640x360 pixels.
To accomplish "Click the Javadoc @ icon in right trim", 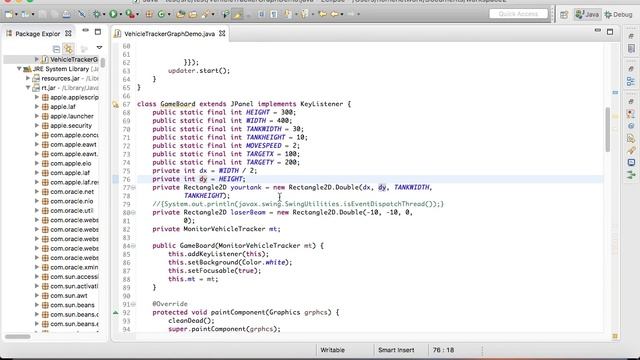I will click(x=631, y=126).
